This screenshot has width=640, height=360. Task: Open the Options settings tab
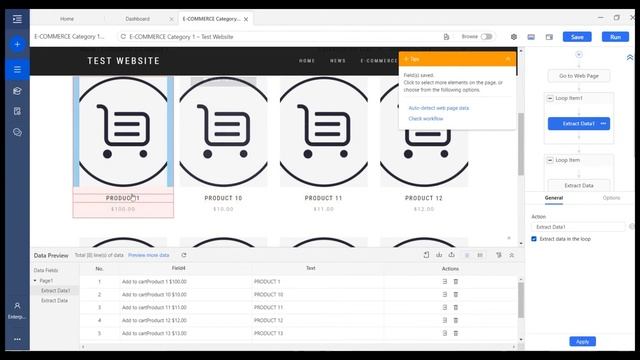point(611,198)
